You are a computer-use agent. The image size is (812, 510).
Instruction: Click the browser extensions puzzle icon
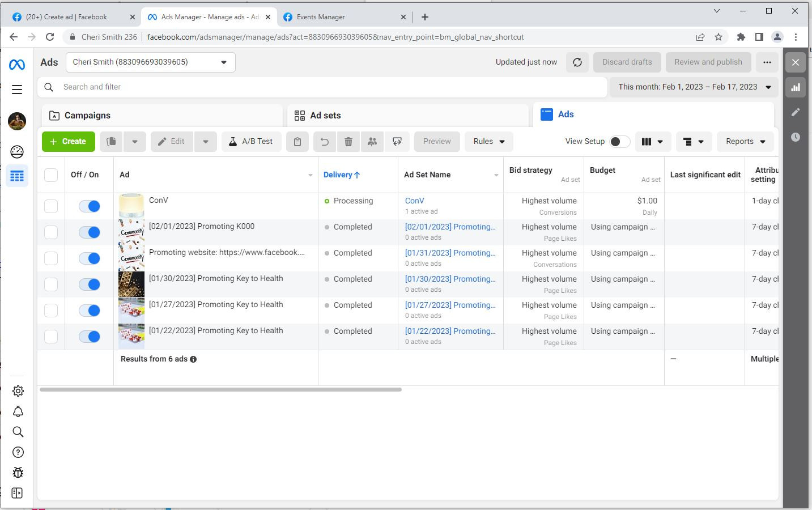point(741,37)
